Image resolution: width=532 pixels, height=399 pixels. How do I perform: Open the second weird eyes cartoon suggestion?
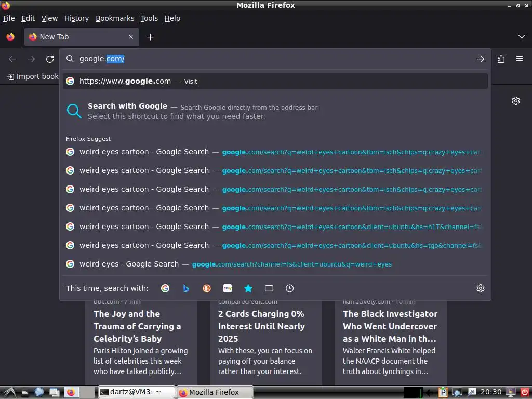coord(275,170)
